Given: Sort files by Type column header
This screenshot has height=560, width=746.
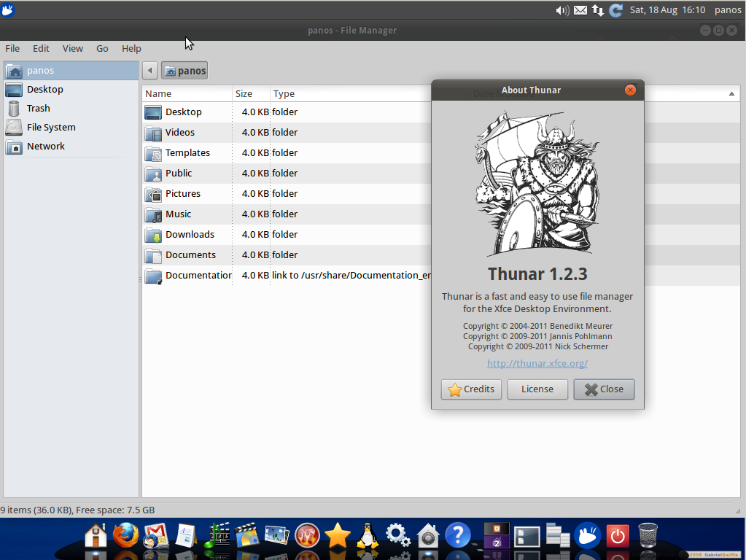Looking at the screenshot, I should point(351,94).
